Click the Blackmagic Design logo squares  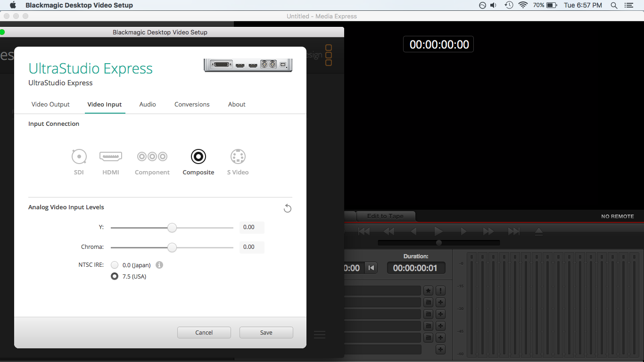click(x=329, y=55)
